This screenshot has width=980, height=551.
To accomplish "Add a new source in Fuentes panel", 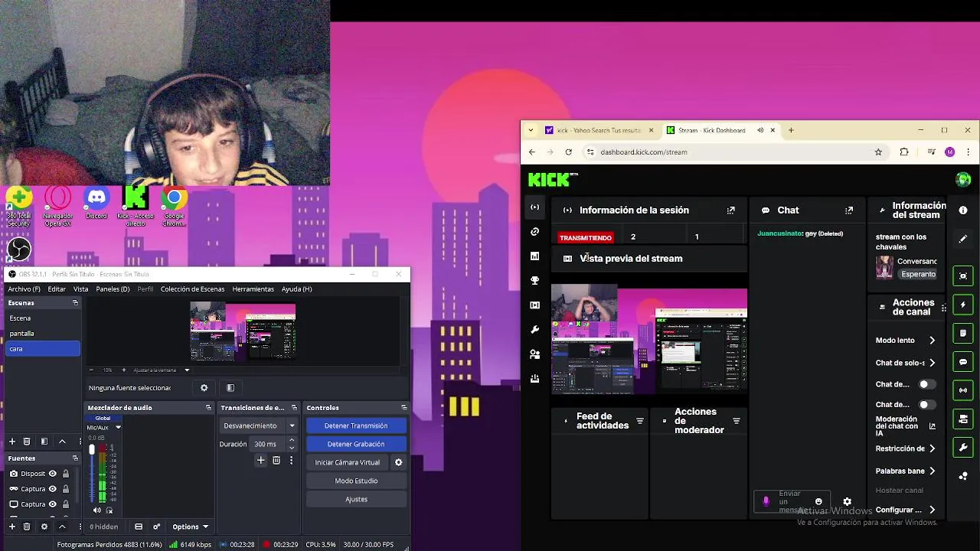I will (x=11, y=527).
